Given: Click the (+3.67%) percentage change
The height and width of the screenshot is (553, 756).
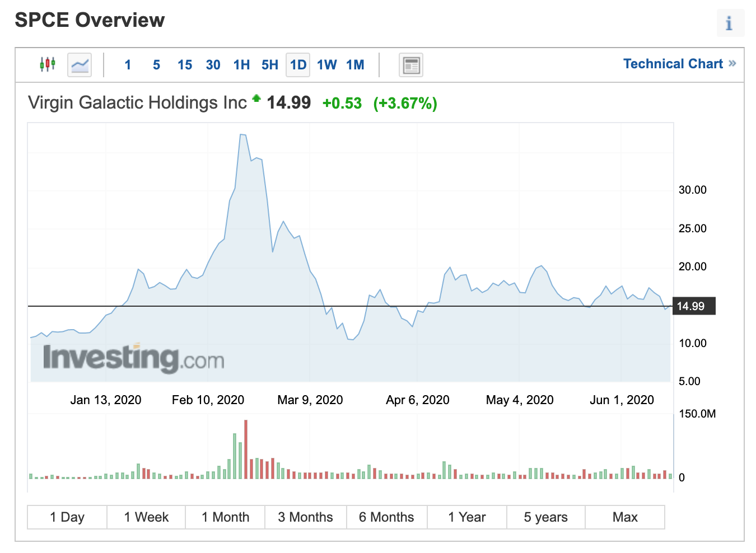Looking at the screenshot, I should tap(405, 104).
